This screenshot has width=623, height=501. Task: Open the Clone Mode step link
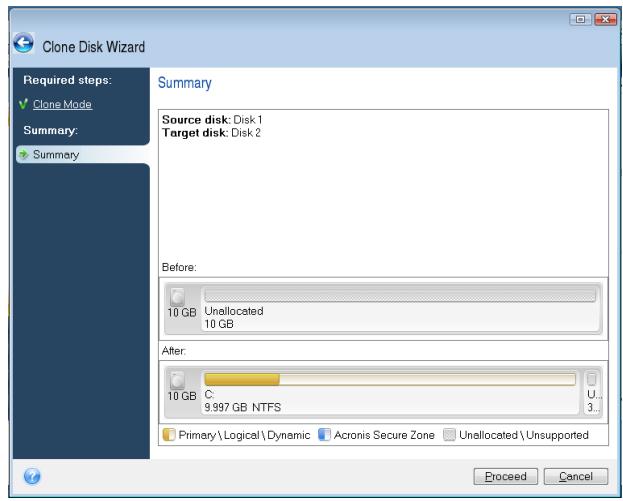62,104
